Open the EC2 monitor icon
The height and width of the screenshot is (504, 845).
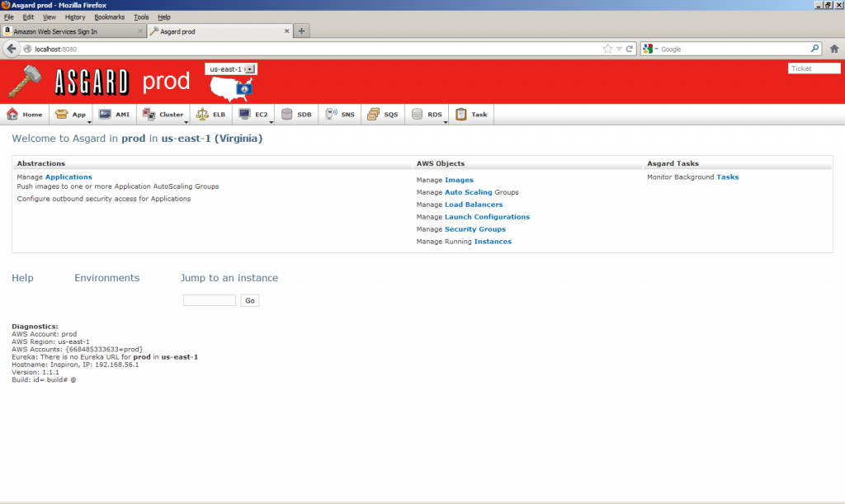pos(244,115)
